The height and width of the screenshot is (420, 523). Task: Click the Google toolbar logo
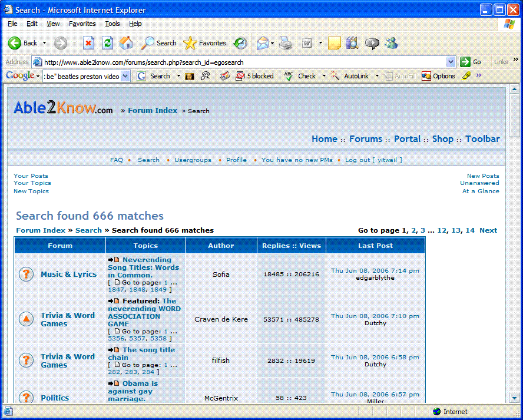(x=20, y=76)
